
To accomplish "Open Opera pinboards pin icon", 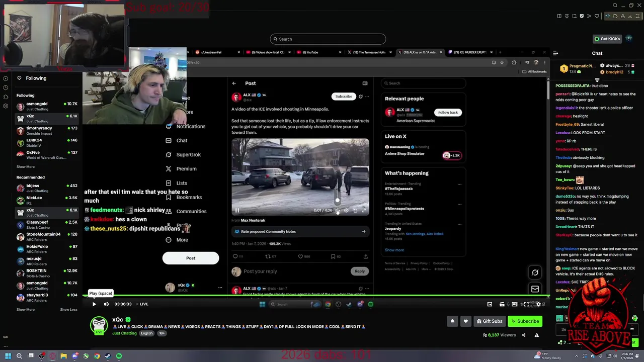I will click(567, 16).
